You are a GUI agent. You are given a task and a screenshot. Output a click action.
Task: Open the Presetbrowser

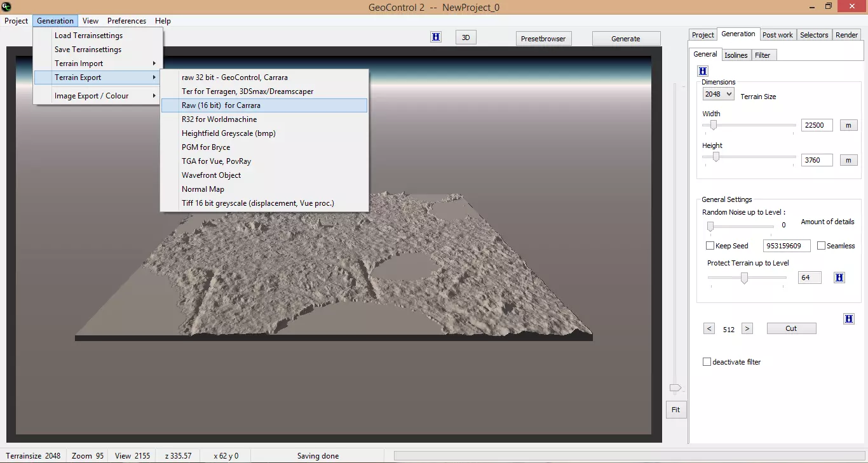click(x=543, y=39)
